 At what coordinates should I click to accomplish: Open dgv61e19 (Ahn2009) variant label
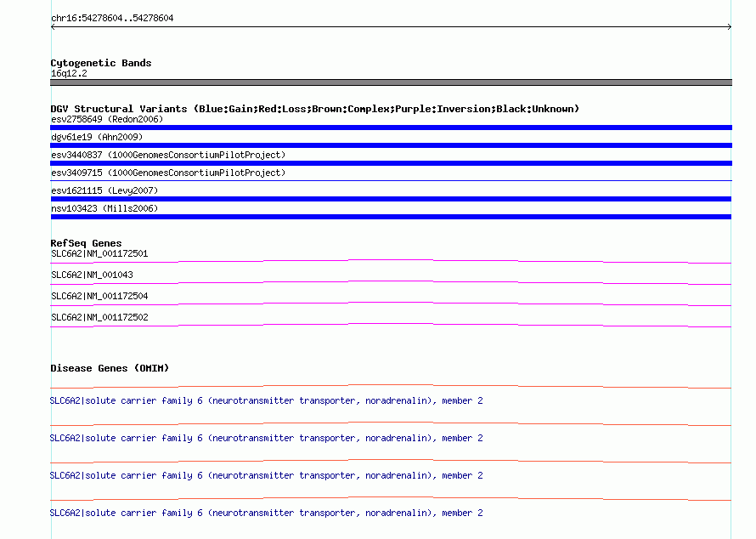(x=97, y=137)
